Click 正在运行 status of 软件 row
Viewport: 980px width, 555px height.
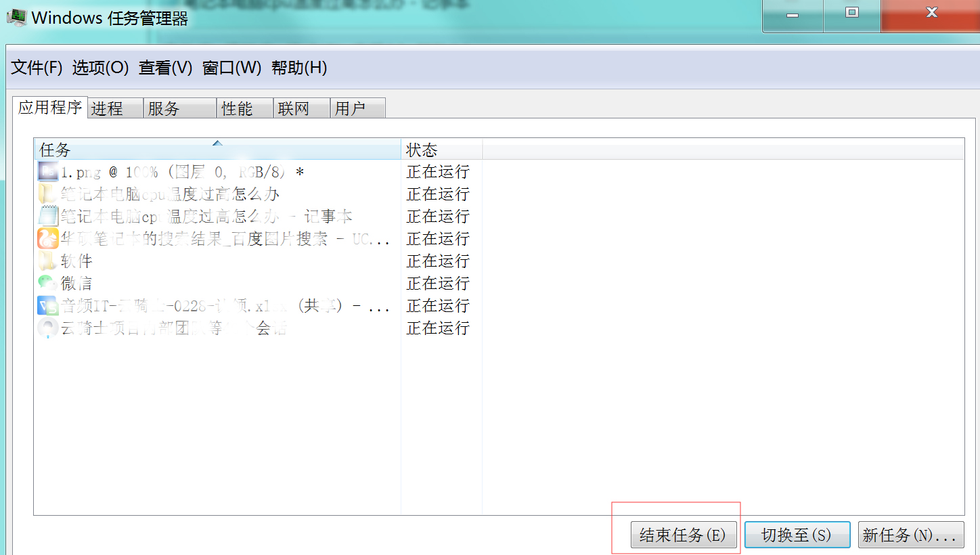438,261
